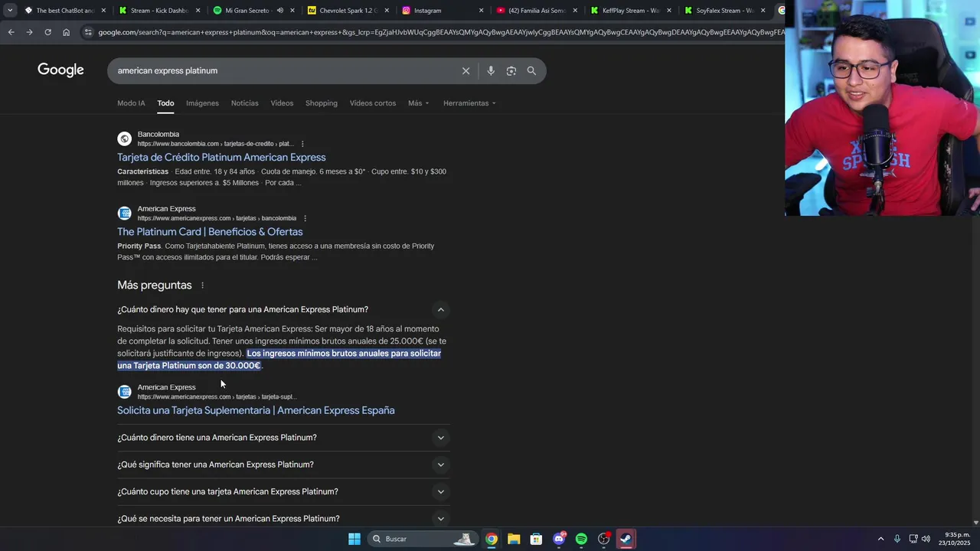Click americanexpress.com tarjetas bancolombia breadcrumb
The width and height of the screenshot is (980, 551).
pyautogui.click(x=217, y=218)
